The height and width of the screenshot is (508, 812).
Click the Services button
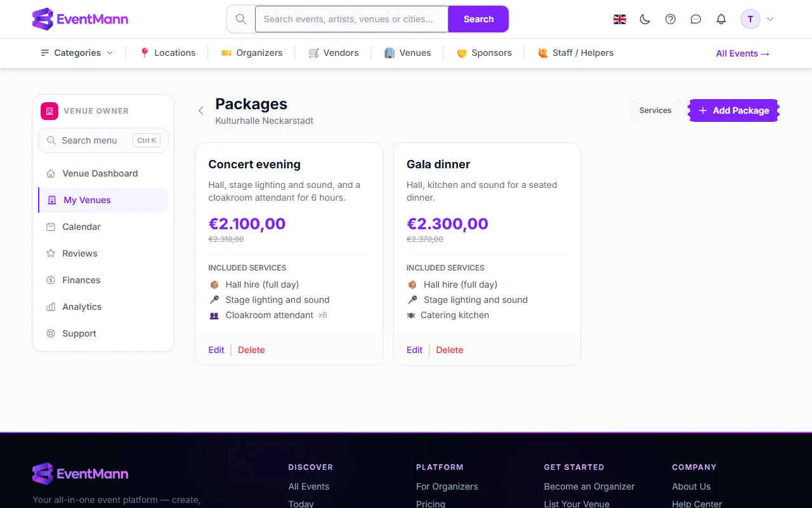click(x=655, y=110)
